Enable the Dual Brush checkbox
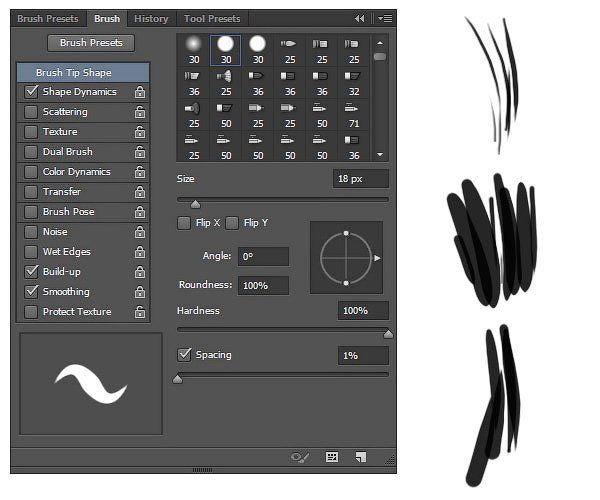 pos(31,152)
